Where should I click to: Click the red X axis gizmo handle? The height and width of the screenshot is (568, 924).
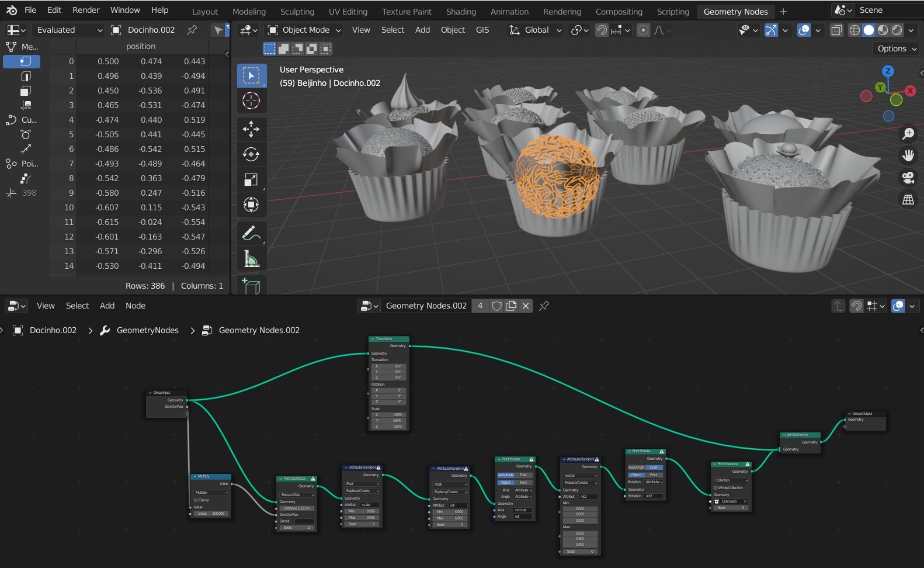pos(909,91)
